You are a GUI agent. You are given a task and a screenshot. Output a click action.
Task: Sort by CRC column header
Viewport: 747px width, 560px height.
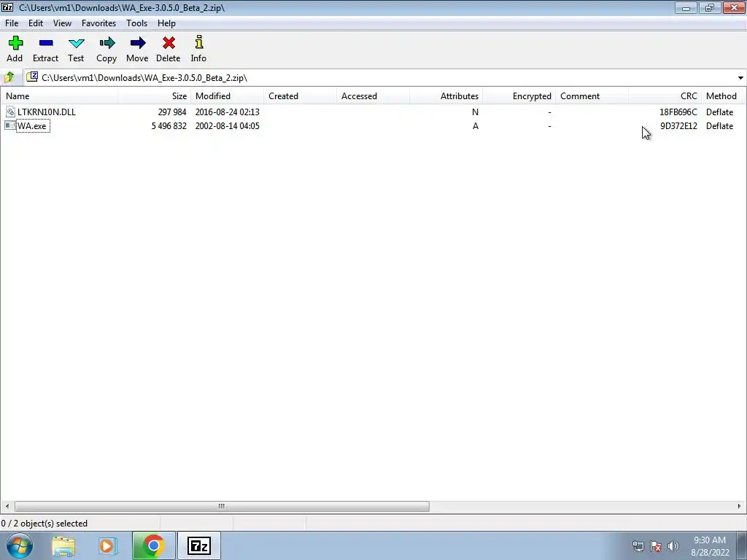665,96
